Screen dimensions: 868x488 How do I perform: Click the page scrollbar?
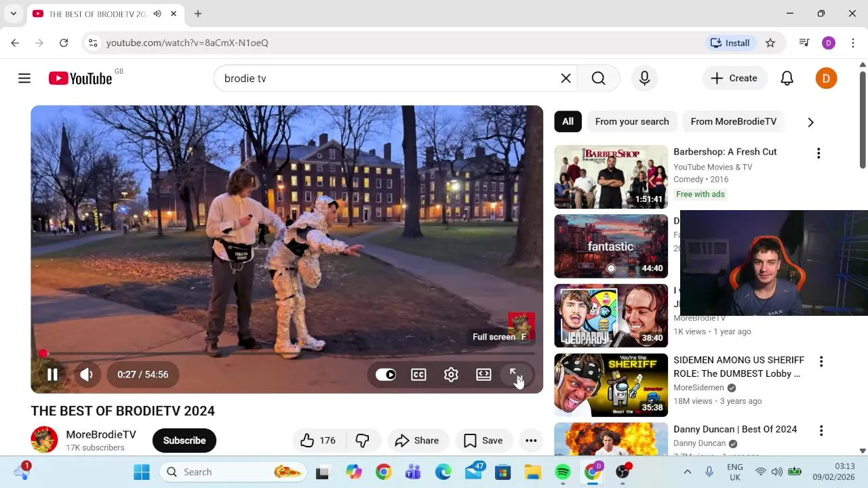click(x=863, y=119)
